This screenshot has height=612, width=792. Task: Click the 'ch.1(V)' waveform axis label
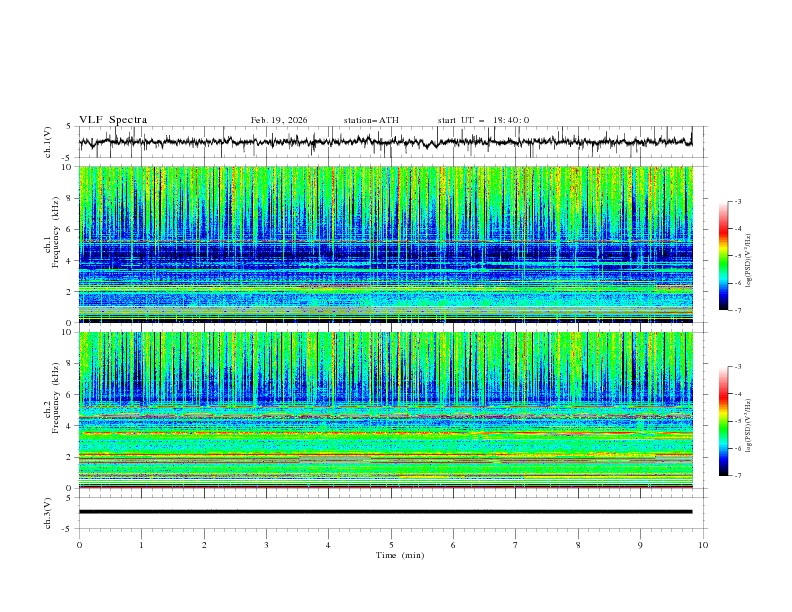click(x=48, y=142)
